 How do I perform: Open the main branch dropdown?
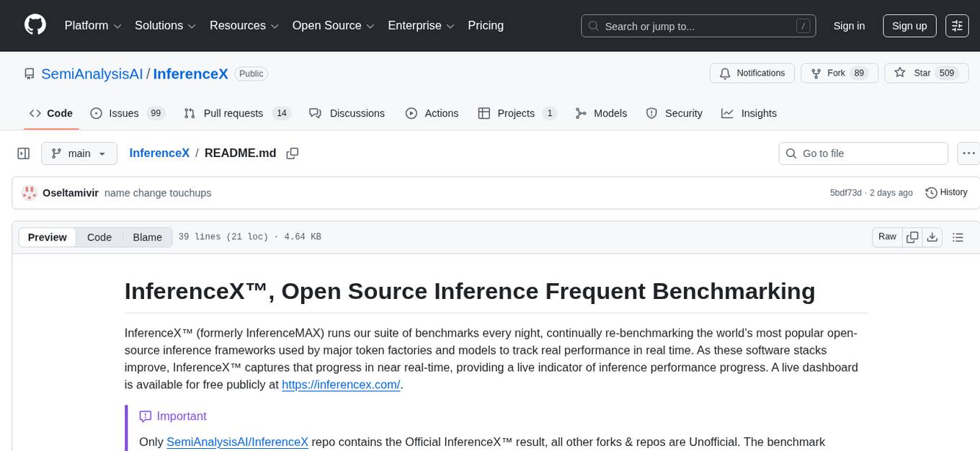click(x=79, y=153)
